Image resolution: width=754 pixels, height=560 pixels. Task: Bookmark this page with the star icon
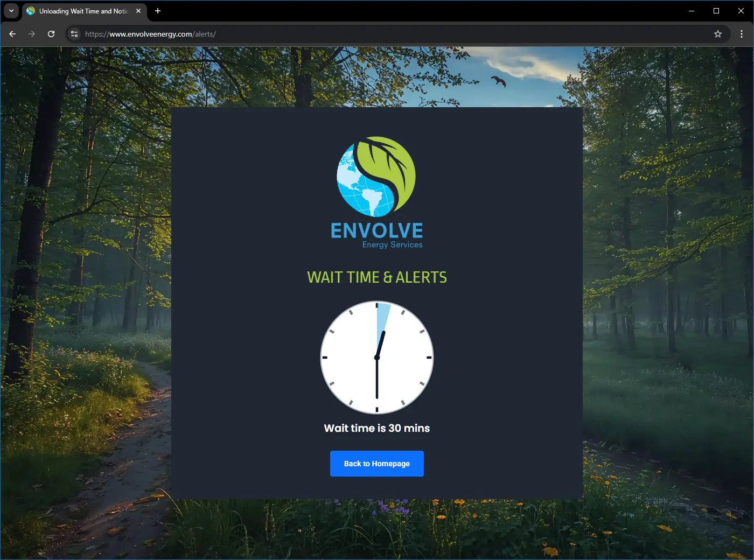(x=718, y=34)
